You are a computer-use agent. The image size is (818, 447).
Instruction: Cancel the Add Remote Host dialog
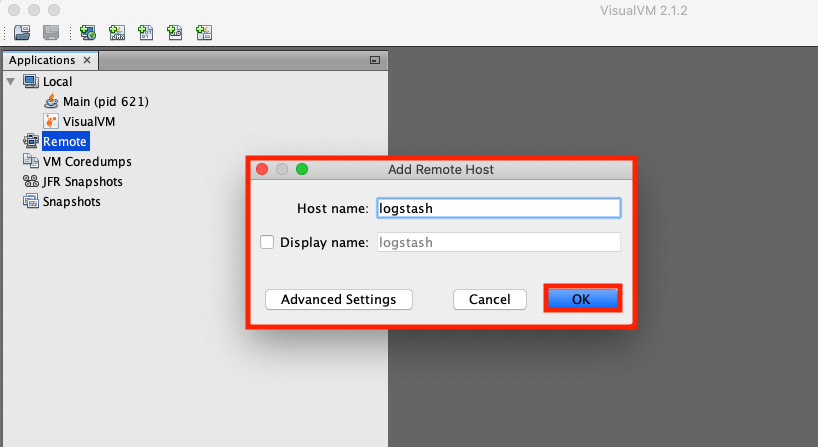[489, 299]
